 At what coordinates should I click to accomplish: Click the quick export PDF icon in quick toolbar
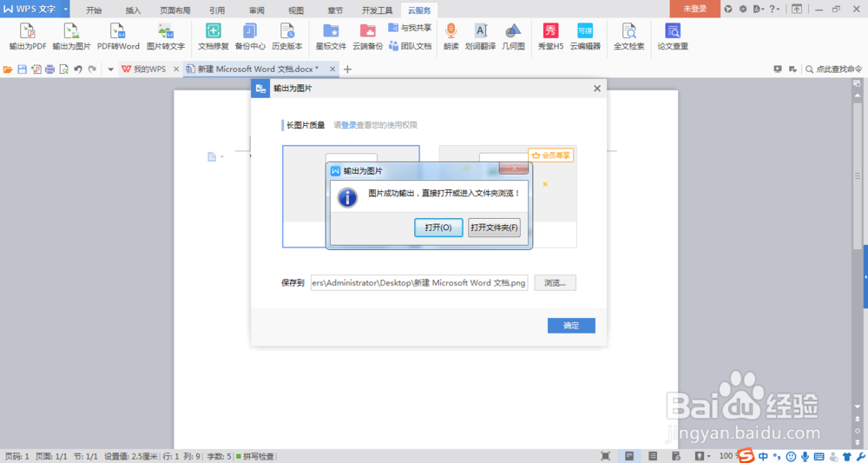[36, 69]
